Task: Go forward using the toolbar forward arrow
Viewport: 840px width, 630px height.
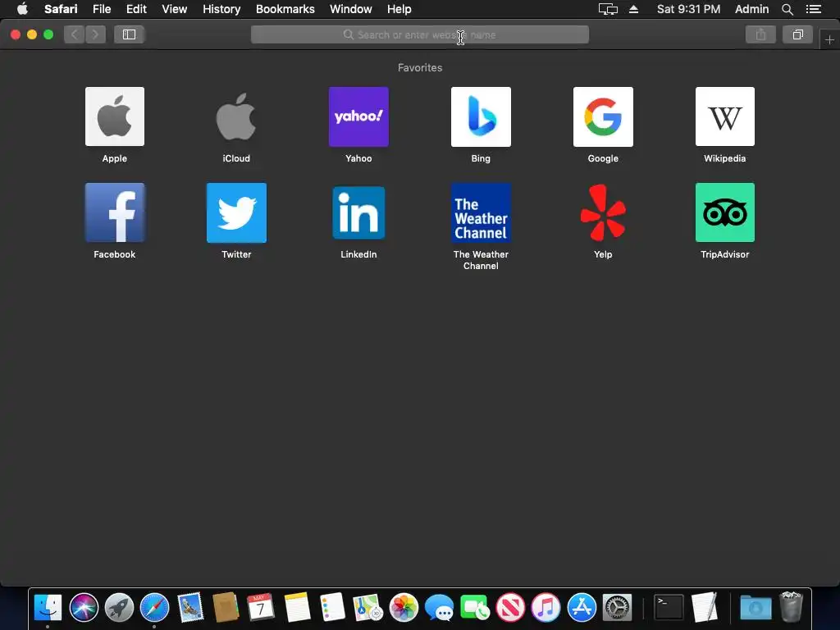Action: (95, 34)
